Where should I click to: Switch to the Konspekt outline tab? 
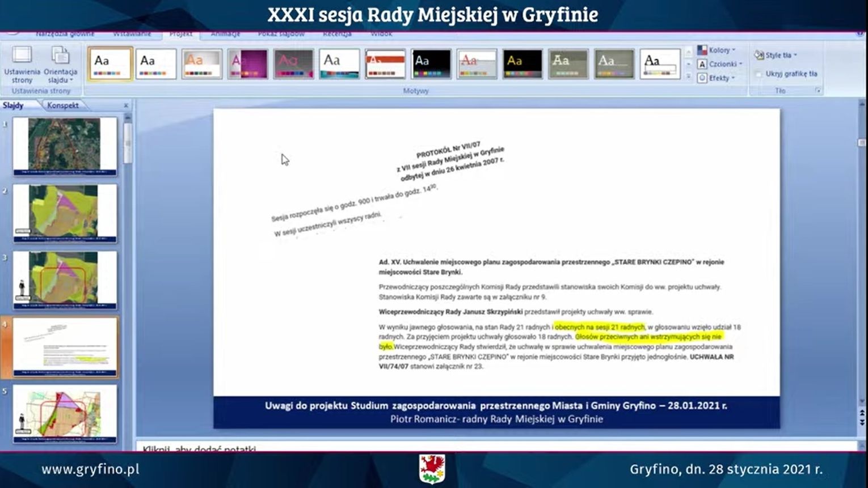click(x=63, y=105)
